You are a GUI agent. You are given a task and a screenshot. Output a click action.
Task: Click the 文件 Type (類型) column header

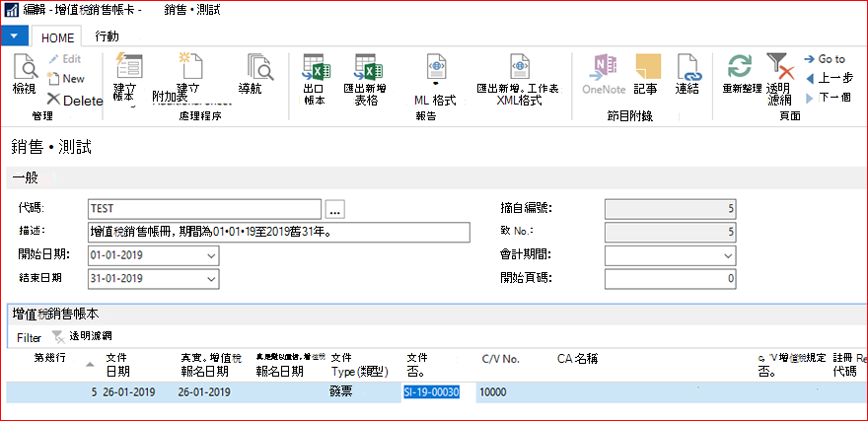[x=358, y=365]
